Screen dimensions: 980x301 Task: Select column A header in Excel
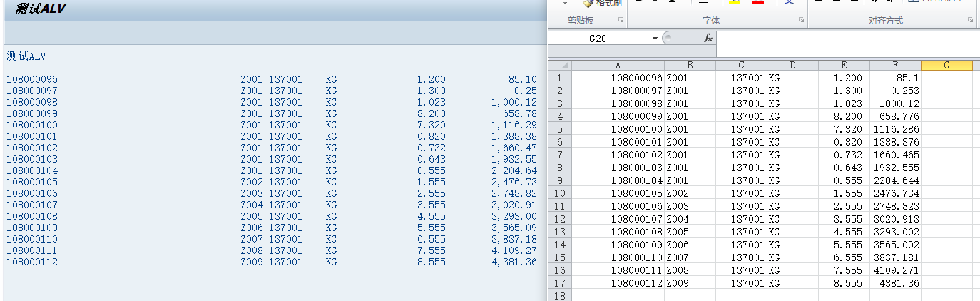618,65
